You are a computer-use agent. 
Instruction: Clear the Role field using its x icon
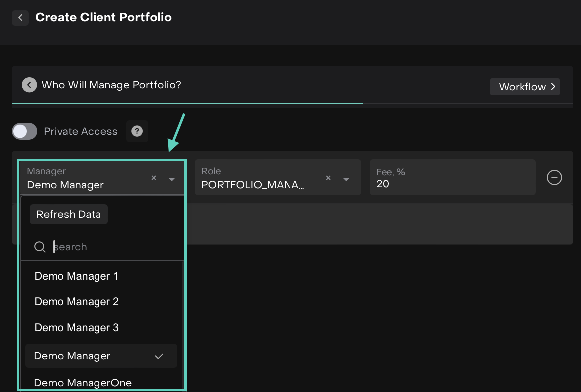pyautogui.click(x=328, y=178)
